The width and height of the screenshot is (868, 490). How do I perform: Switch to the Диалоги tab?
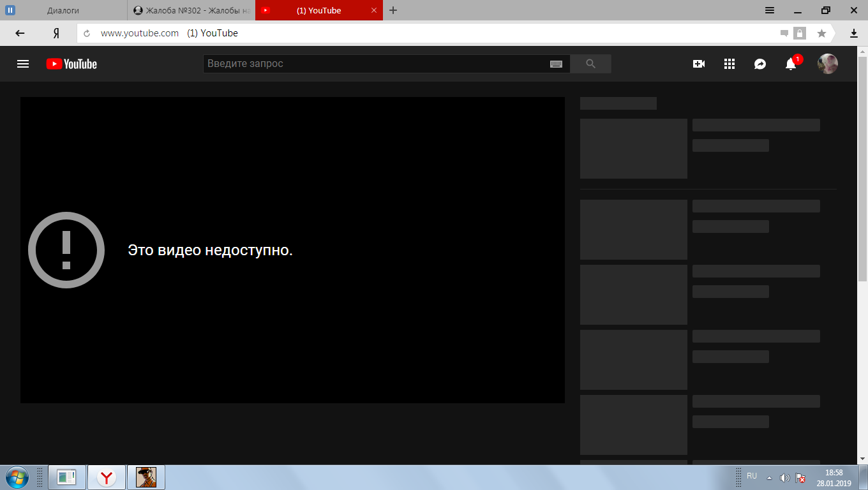[63, 10]
